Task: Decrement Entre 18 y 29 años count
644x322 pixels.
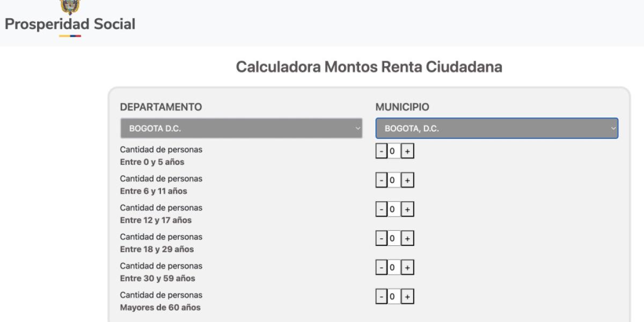Action: [382, 239]
